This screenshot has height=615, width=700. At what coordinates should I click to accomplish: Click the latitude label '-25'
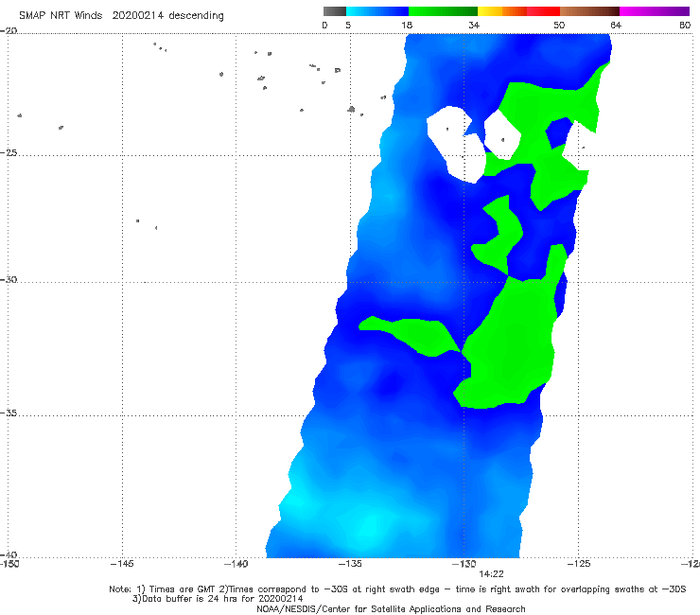pyautogui.click(x=9, y=152)
